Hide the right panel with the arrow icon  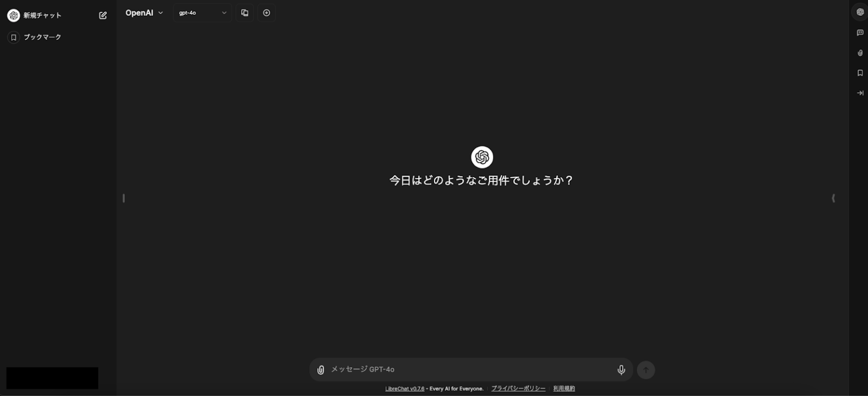[860, 92]
